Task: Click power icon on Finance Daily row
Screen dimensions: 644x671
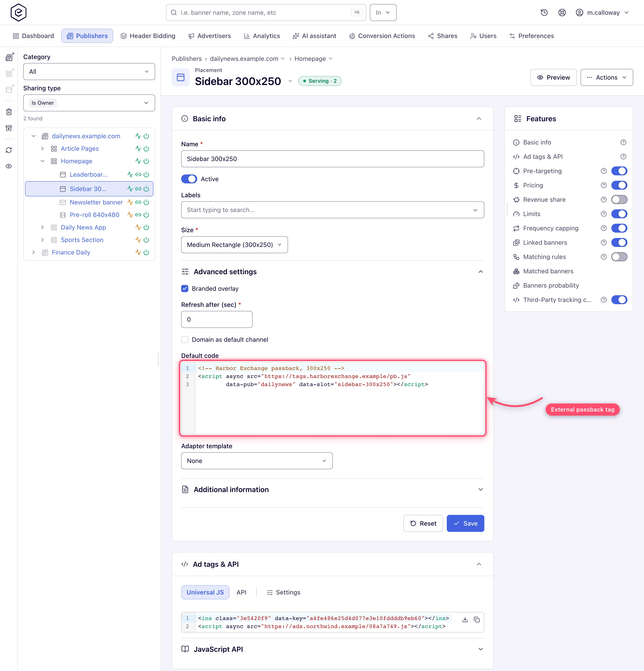Action: coord(146,252)
